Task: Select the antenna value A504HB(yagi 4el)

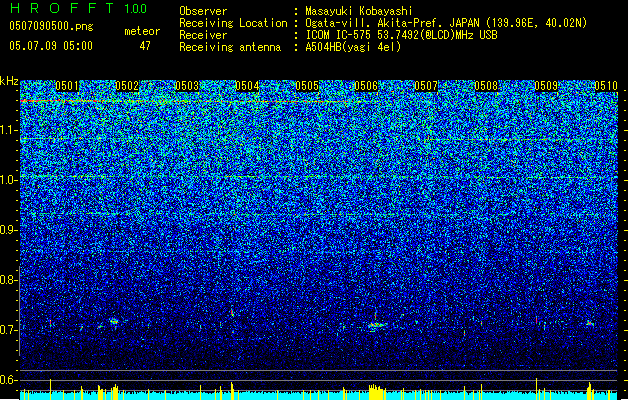Action: click(353, 47)
